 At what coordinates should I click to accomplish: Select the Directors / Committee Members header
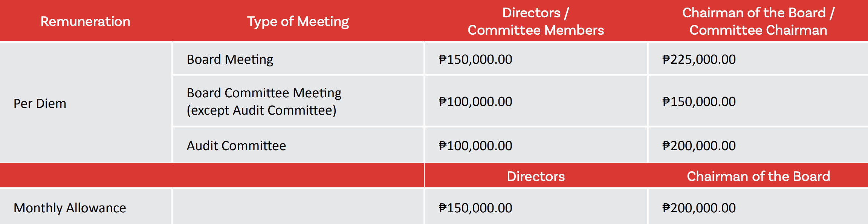535,21
